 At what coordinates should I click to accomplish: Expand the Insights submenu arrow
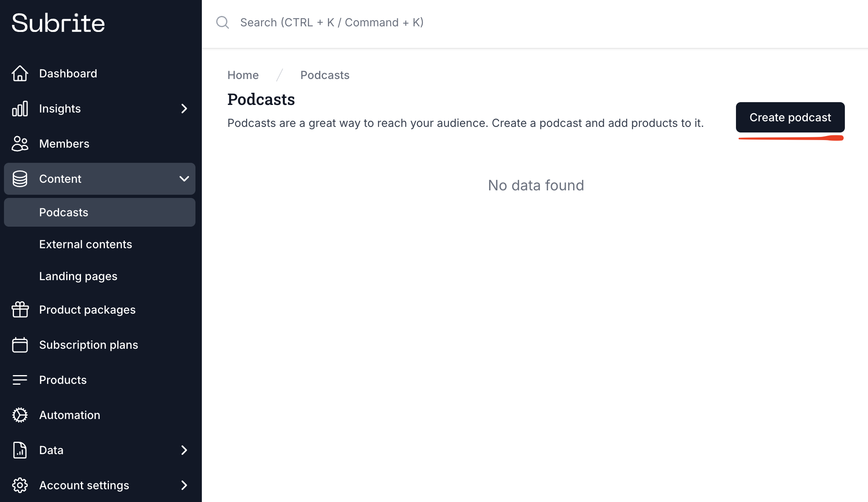pyautogui.click(x=184, y=109)
